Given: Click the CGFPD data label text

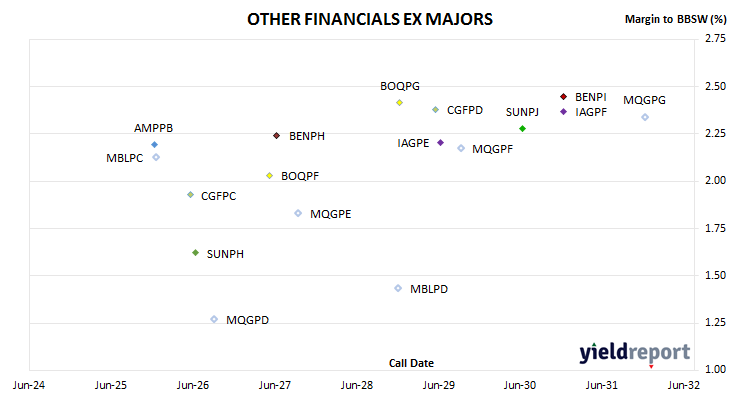Looking at the screenshot, I should (x=465, y=110).
